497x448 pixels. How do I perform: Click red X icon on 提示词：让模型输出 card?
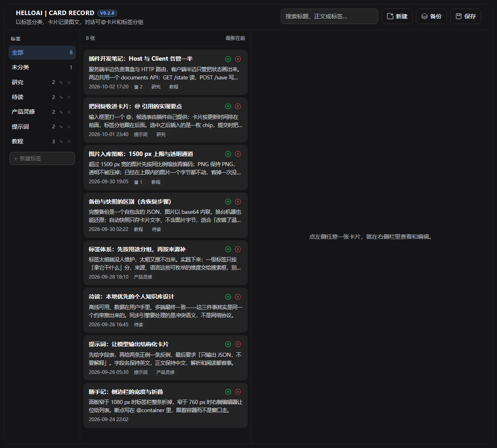pos(238,344)
